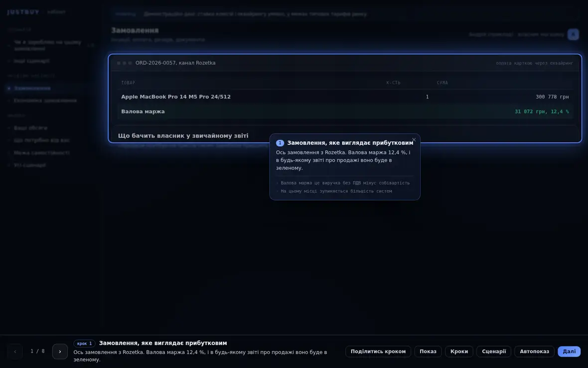Click the heading Що бачить власник у звичайному звіті
This screenshot has width=588, height=368.
(183, 136)
